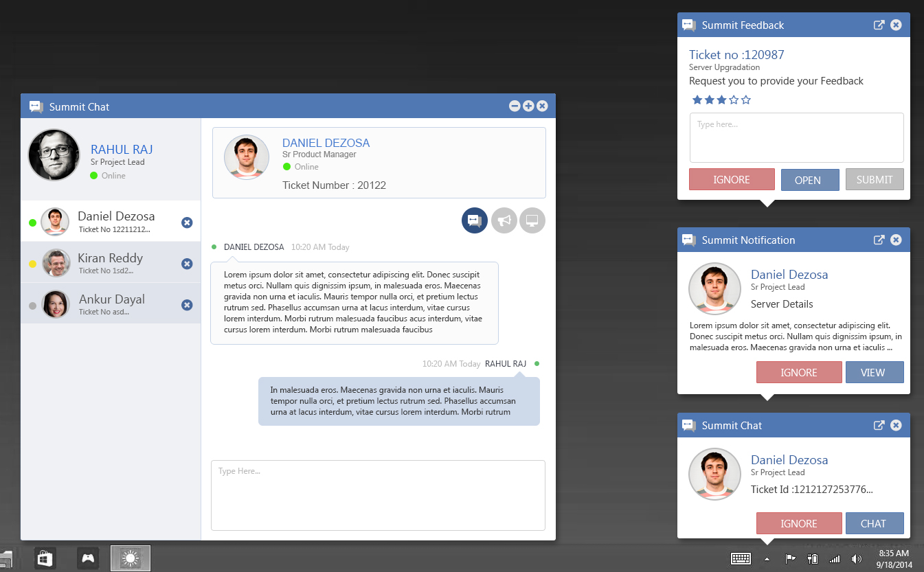Image resolution: width=924 pixels, height=572 pixels.
Task: Click the chat bubble icon above the conversation
Action: coord(474,220)
